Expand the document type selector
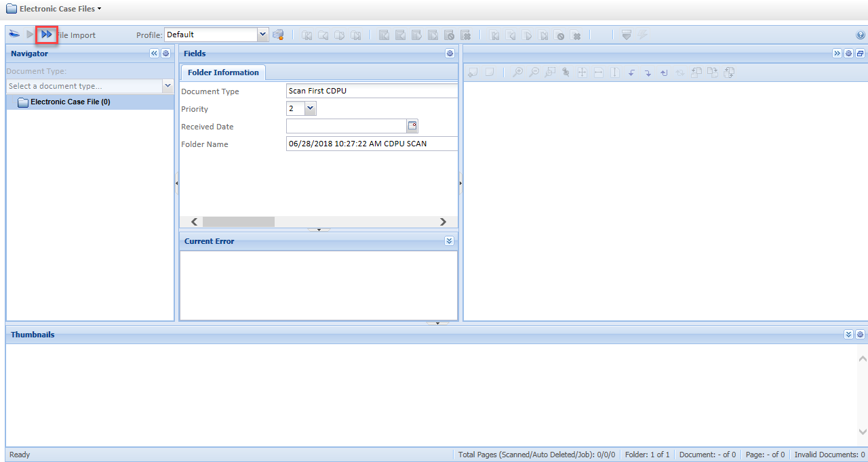This screenshot has width=868, height=462. (x=167, y=86)
